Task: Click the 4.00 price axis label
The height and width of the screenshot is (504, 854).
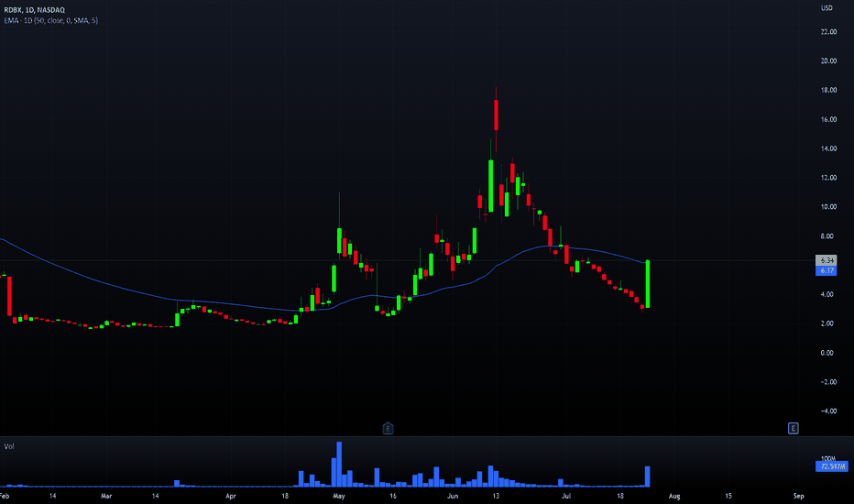Action: click(x=827, y=295)
